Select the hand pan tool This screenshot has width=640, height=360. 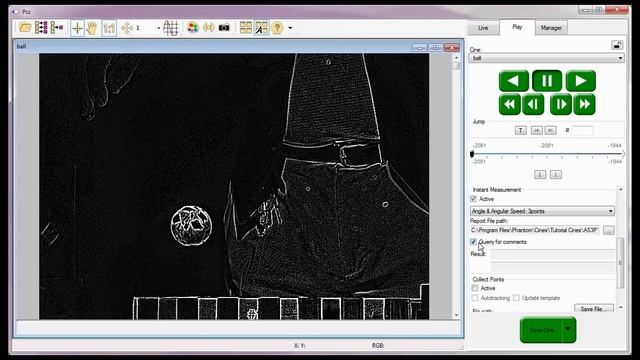coord(92,28)
